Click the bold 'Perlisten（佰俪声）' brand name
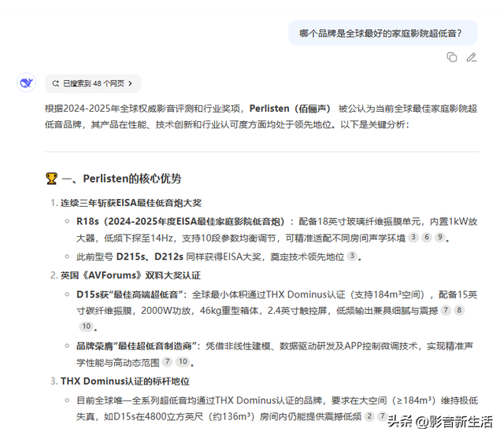Image resolution: width=504 pixels, height=439 pixels. click(290, 109)
